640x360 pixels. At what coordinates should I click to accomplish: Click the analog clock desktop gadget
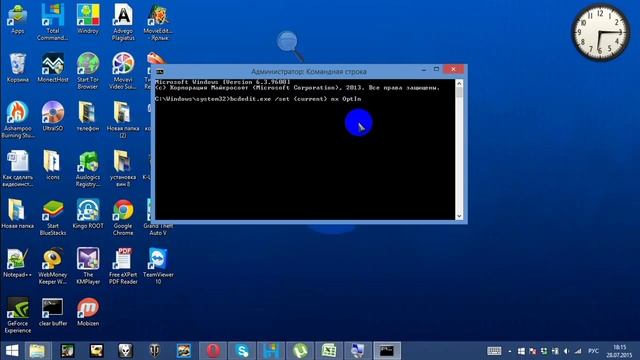coord(600,32)
